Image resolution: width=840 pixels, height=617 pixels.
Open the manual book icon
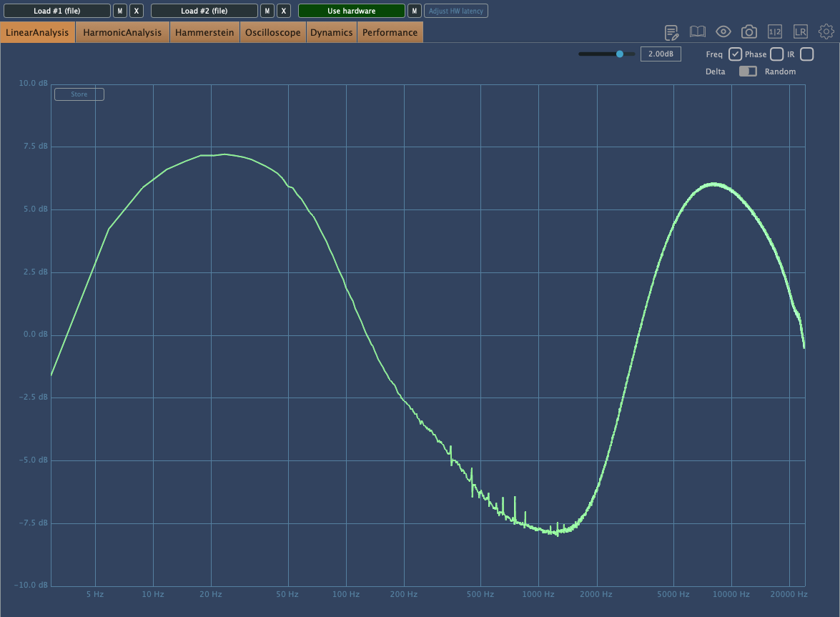[697, 31]
